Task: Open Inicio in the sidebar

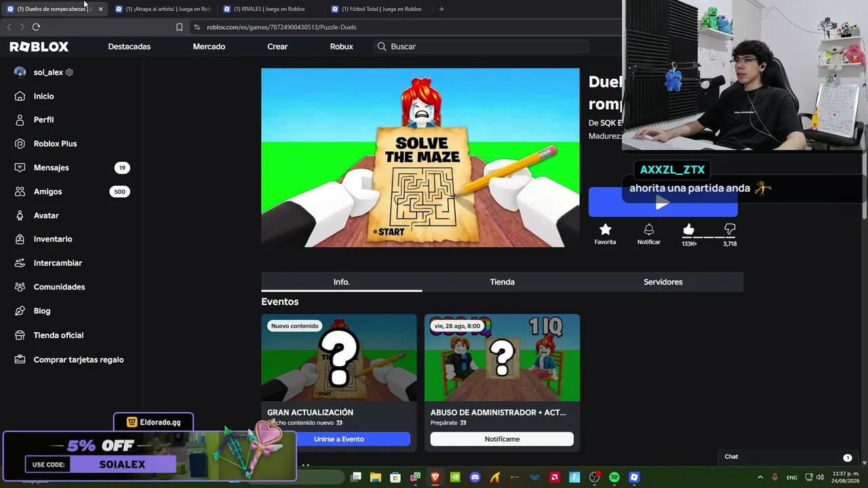Action: (x=43, y=96)
